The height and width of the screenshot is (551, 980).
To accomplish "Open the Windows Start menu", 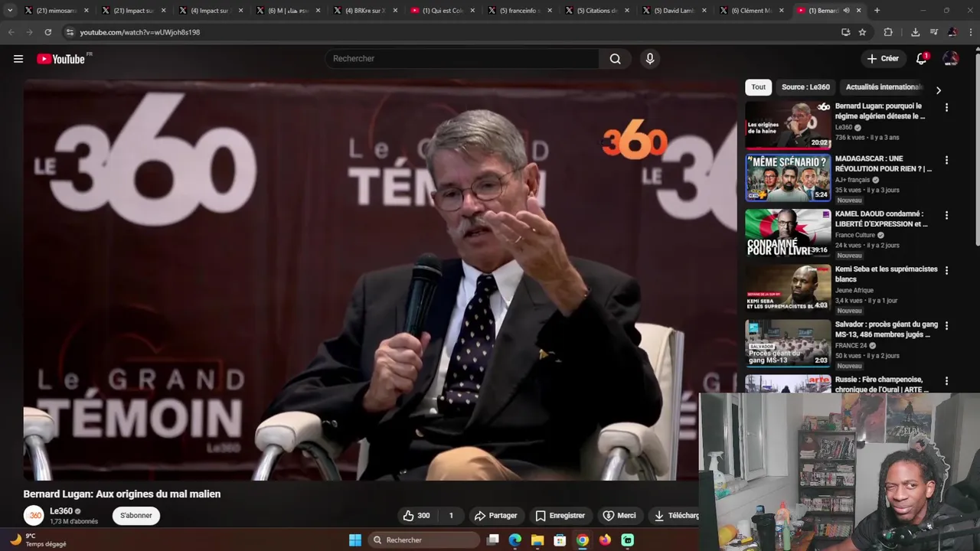I will coord(355,540).
